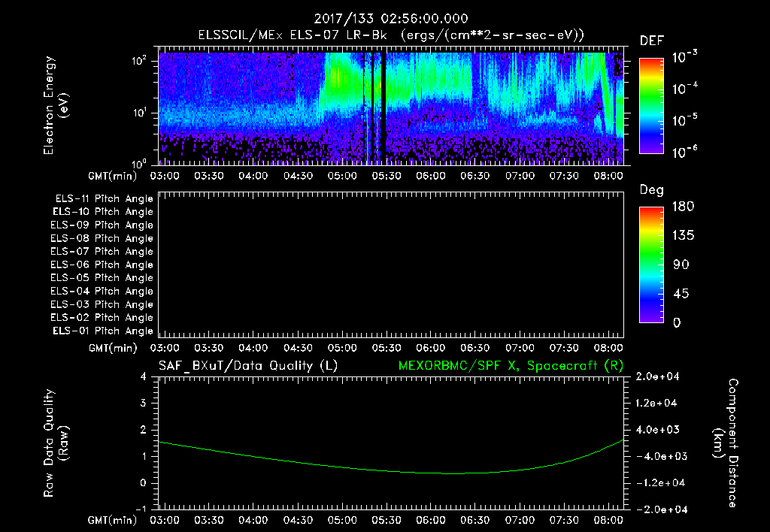
Task: Click the 4 tick on data quality axis
Action: coord(143,377)
